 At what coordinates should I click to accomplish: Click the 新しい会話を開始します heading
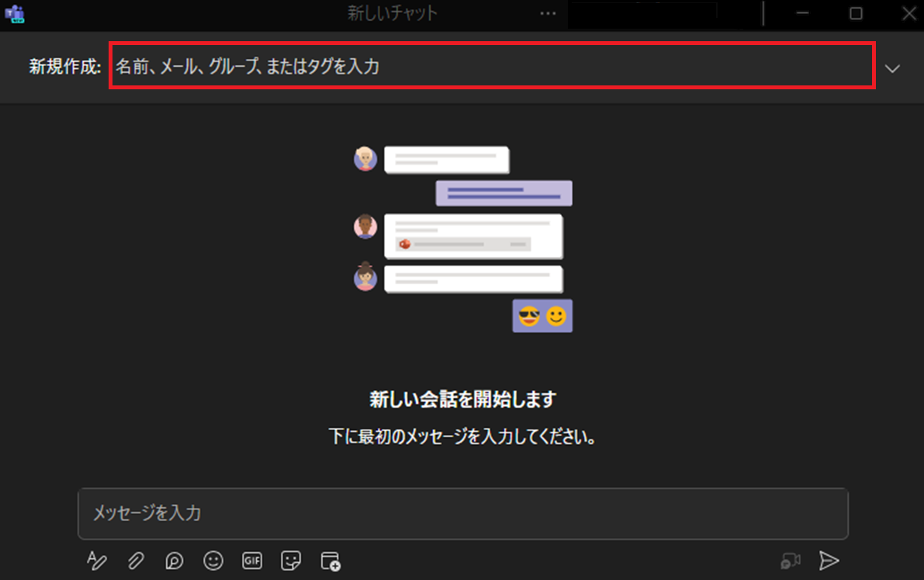point(462,399)
